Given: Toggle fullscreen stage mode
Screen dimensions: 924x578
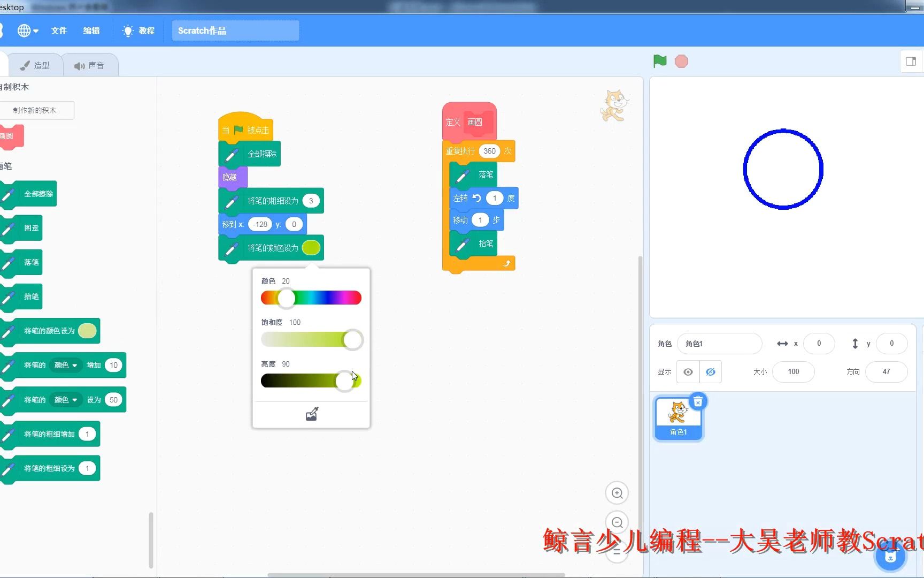Looking at the screenshot, I should pos(910,61).
